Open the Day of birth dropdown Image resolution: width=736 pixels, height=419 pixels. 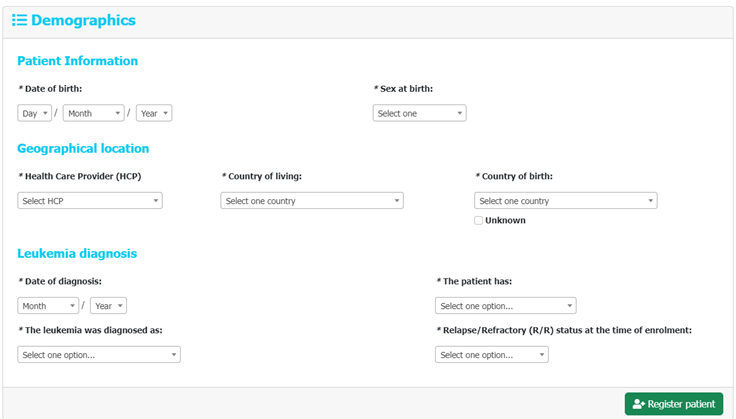(x=34, y=113)
